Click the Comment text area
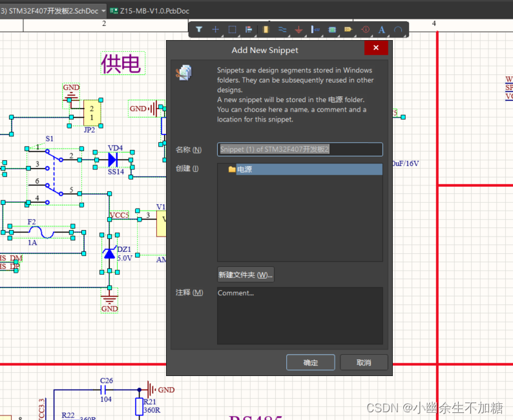Viewport: 513px width, 420px height. [300, 316]
